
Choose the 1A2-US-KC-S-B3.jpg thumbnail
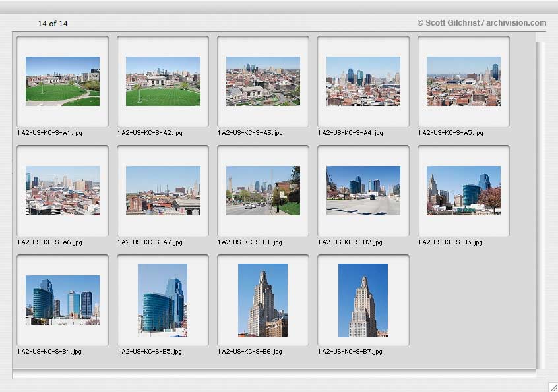pyautogui.click(x=464, y=190)
